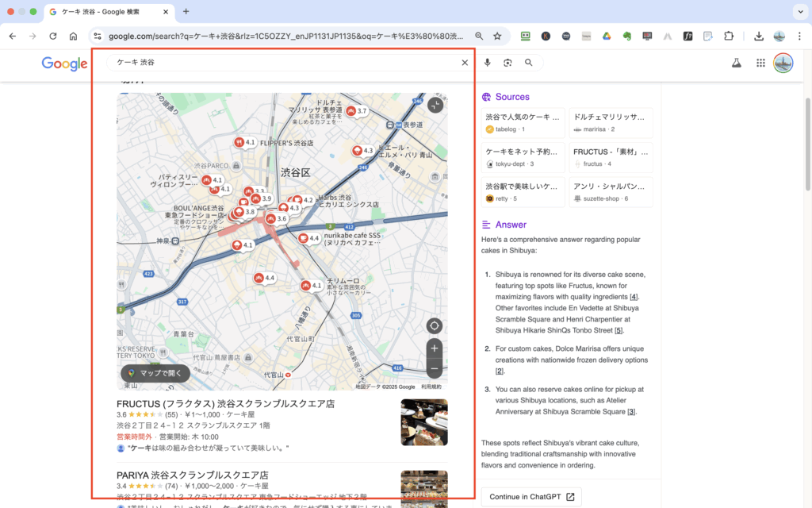Click the browser back arrow
This screenshot has width=812, height=508.
tap(13, 37)
